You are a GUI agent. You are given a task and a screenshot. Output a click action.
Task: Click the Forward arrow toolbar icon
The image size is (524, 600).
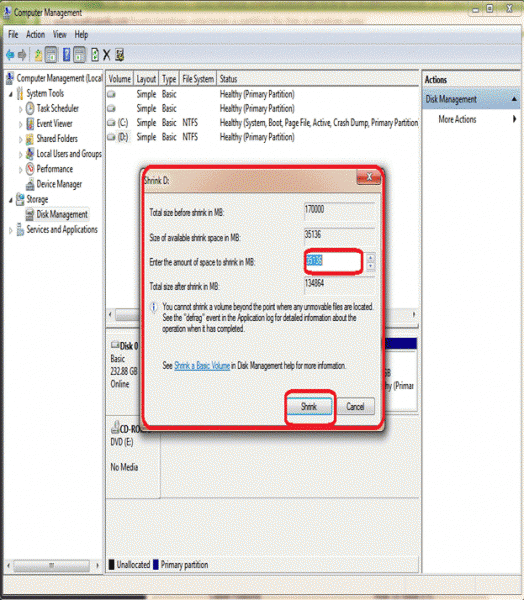22,55
